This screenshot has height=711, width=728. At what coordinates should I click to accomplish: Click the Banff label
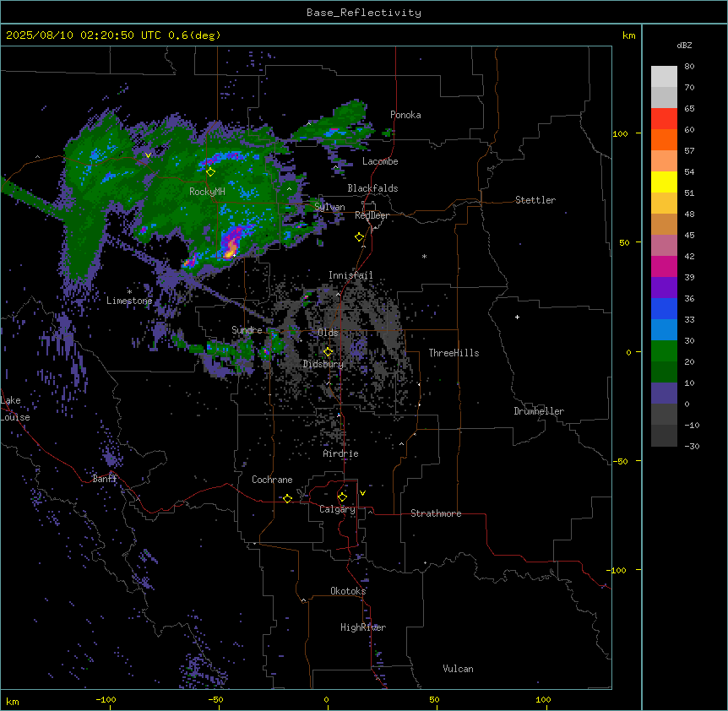105,479
